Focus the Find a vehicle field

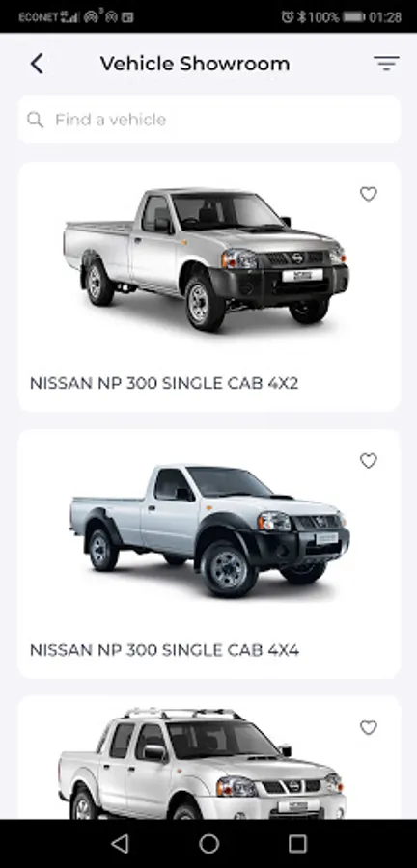tap(208, 120)
